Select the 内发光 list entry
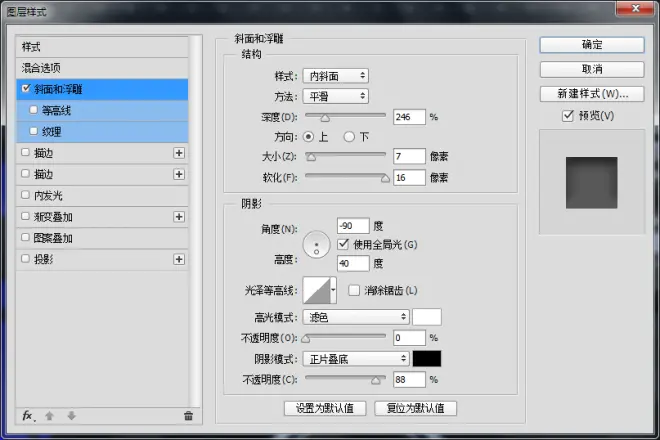 click(x=102, y=195)
